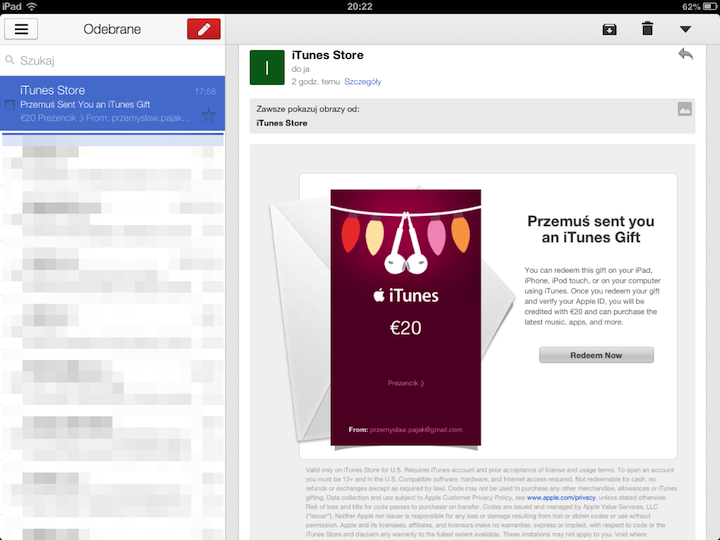This screenshot has height=540, width=720.
Task: Click the Redeem Now button
Action: pyautogui.click(x=596, y=355)
